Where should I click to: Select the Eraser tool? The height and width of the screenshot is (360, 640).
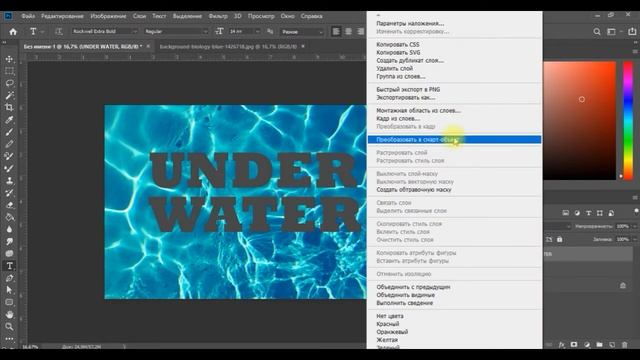tap(9, 205)
